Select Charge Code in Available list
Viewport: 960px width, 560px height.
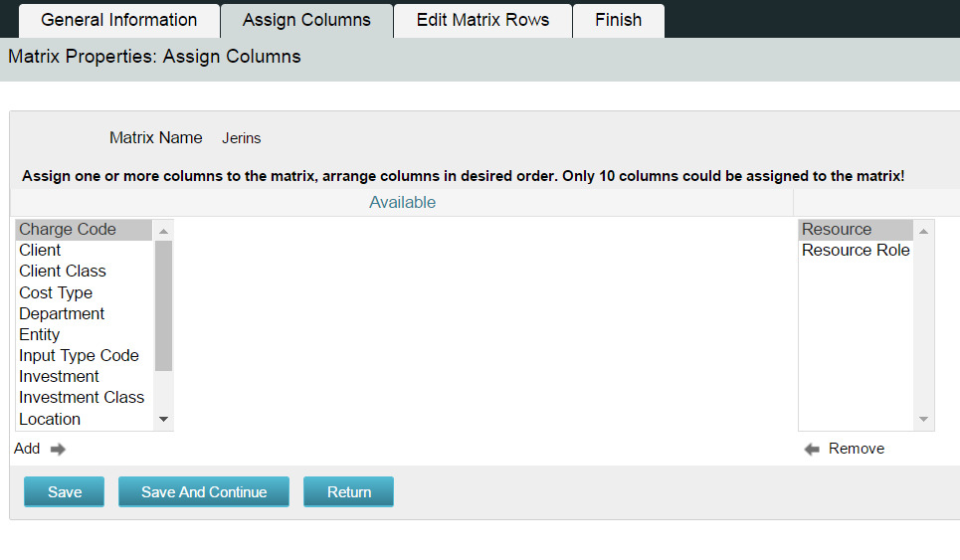pos(68,229)
